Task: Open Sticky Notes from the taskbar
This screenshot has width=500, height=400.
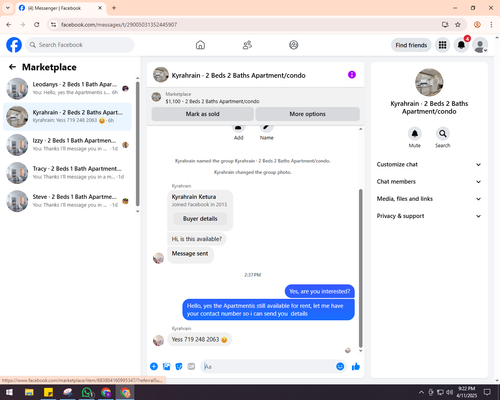Action: [x=49, y=392]
